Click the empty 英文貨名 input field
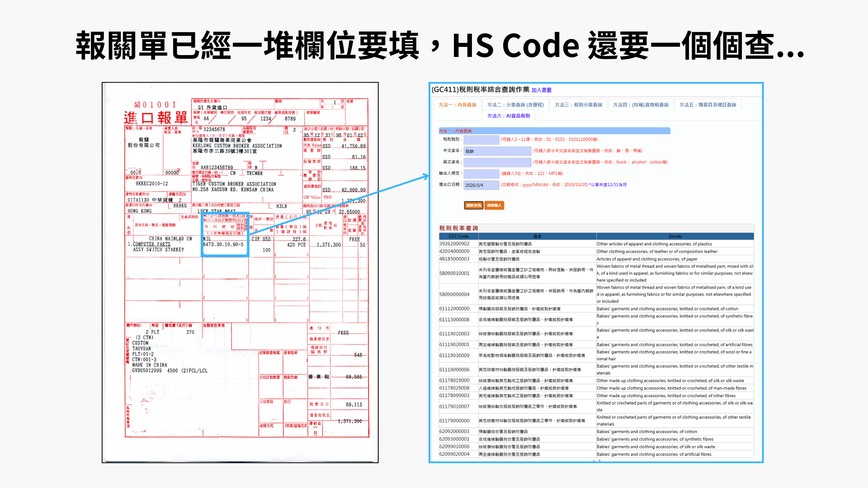The width and height of the screenshot is (868, 488). (497, 162)
